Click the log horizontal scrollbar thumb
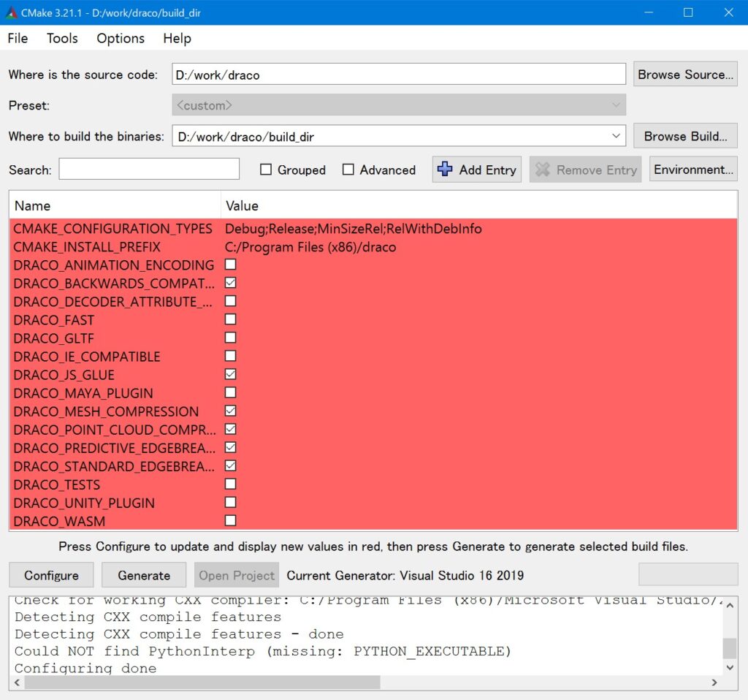 (202, 682)
